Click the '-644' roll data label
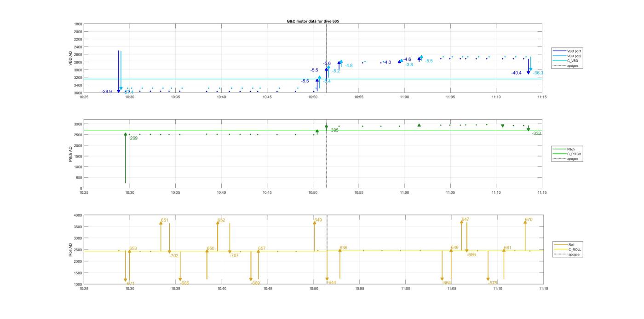644x319 pixels. tap(332, 283)
